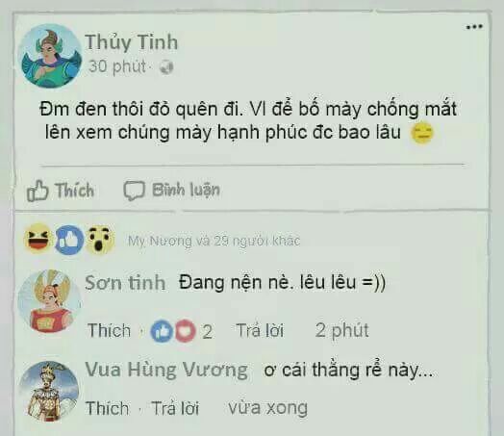Like Sơn Tinh's comment with Thích
Image resolution: width=504 pixels, height=436 pixels.
point(110,330)
